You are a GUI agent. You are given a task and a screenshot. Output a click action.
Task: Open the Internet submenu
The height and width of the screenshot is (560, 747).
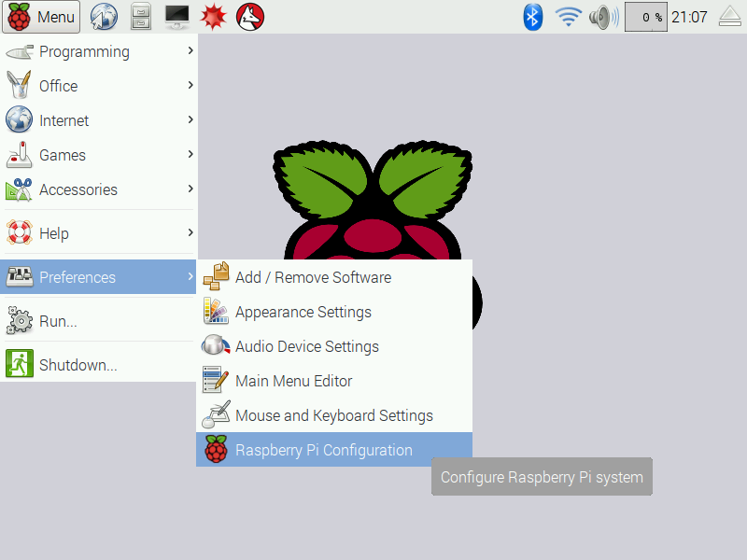click(99, 120)
